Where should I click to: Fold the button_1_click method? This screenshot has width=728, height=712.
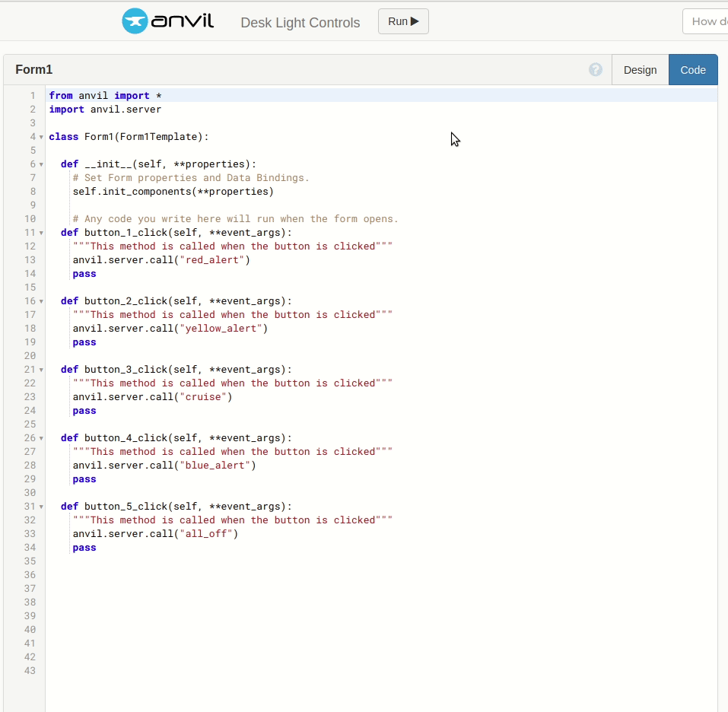pos(41,233)
